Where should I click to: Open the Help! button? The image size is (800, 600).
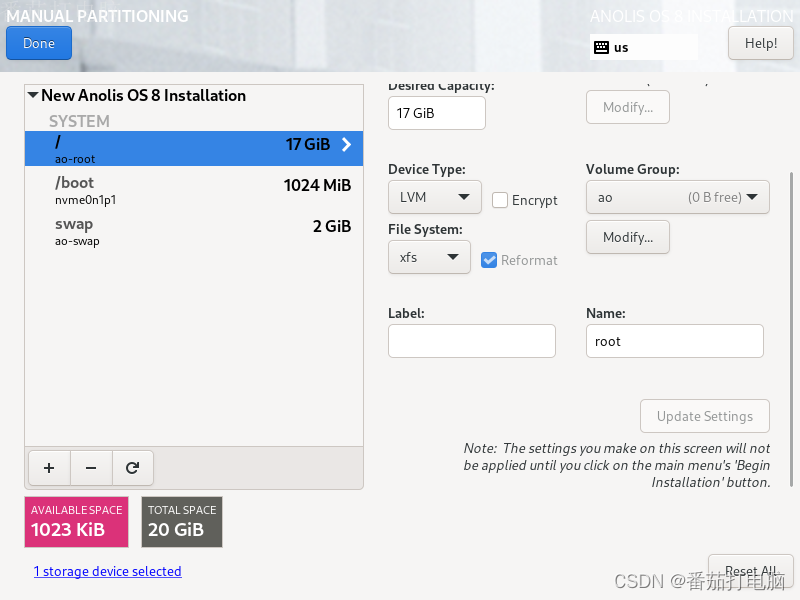pos(761,43)
